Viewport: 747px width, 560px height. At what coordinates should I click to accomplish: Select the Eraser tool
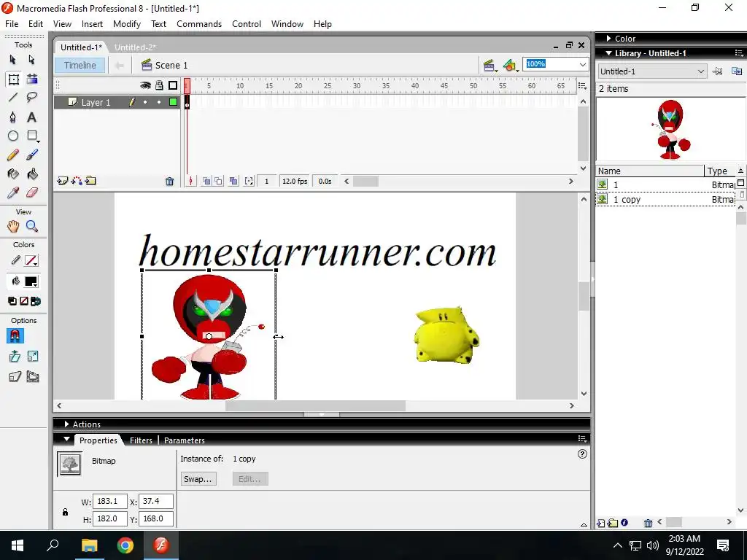32,192
